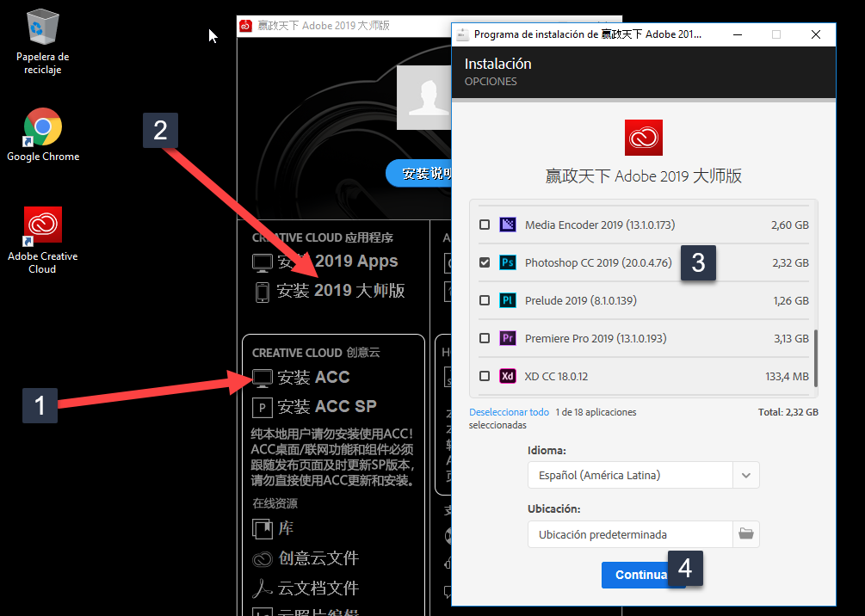The height and width of the screenshot is (616, 865).
Task: Click the red app icon in launcher title bar
Action: click(x=246, y=26)
